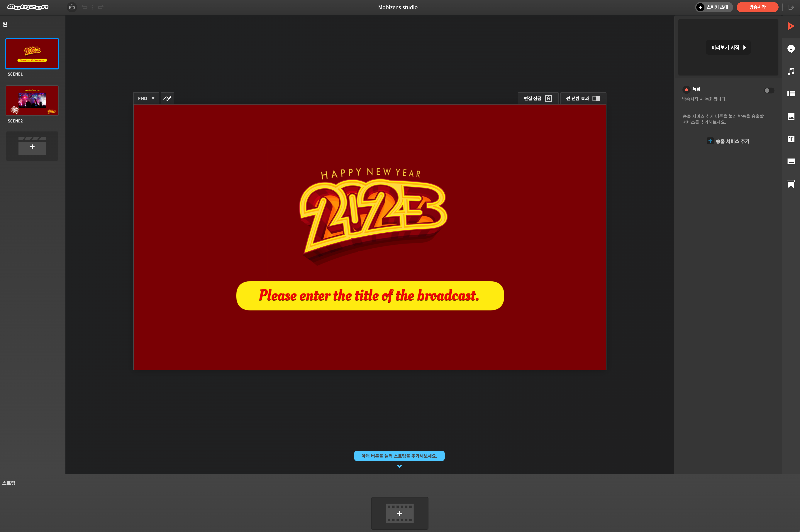Image resolution: width=800 pixels, height=532 pixels.
Task: Open the music note audio panel
Action: [791, 71]
